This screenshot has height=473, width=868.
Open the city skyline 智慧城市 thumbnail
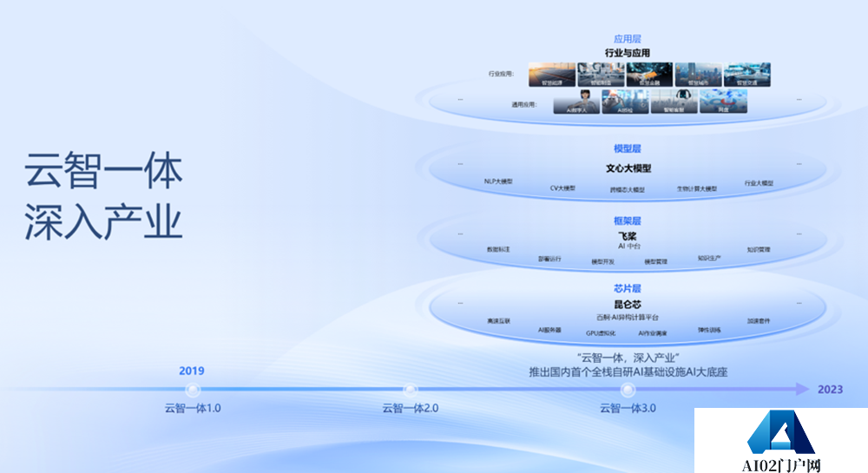[699, 75]
